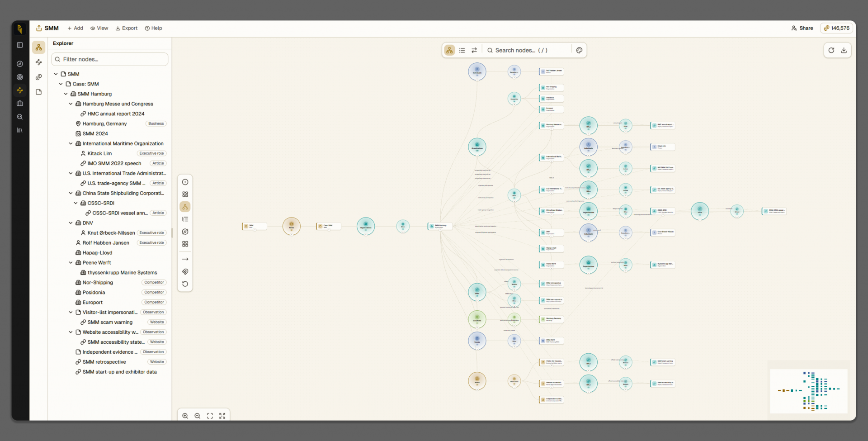Viewport: 868px width, 441px height.
Task: Refresh the graph with reload icon
Action: (x=831, y=50)
